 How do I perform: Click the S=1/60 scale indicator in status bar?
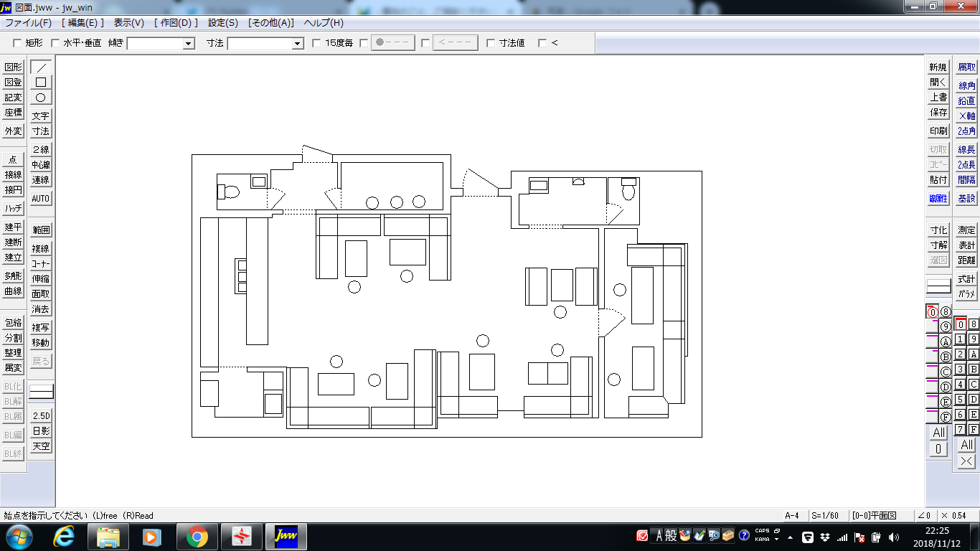coord(825,515)
